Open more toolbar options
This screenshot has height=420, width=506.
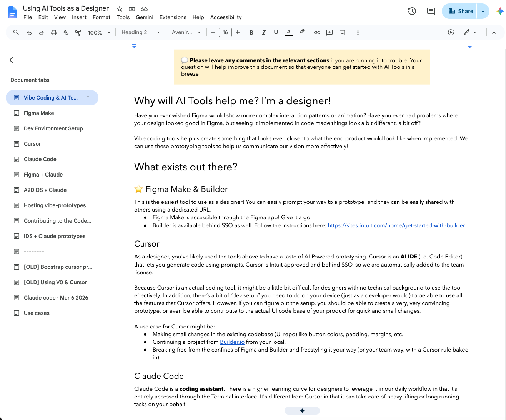(x=358, y=33)
